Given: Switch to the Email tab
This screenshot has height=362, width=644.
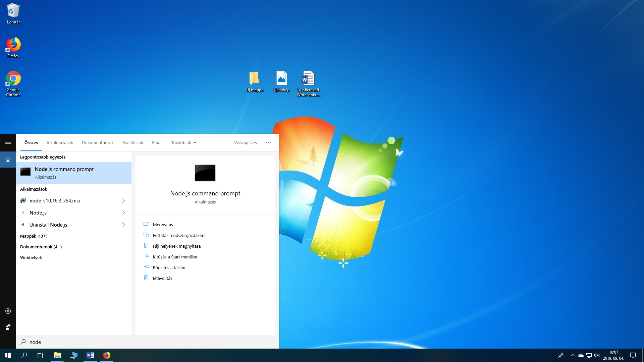Looking at the screenshot, I should pyautogui.click(x=157, y=143).
